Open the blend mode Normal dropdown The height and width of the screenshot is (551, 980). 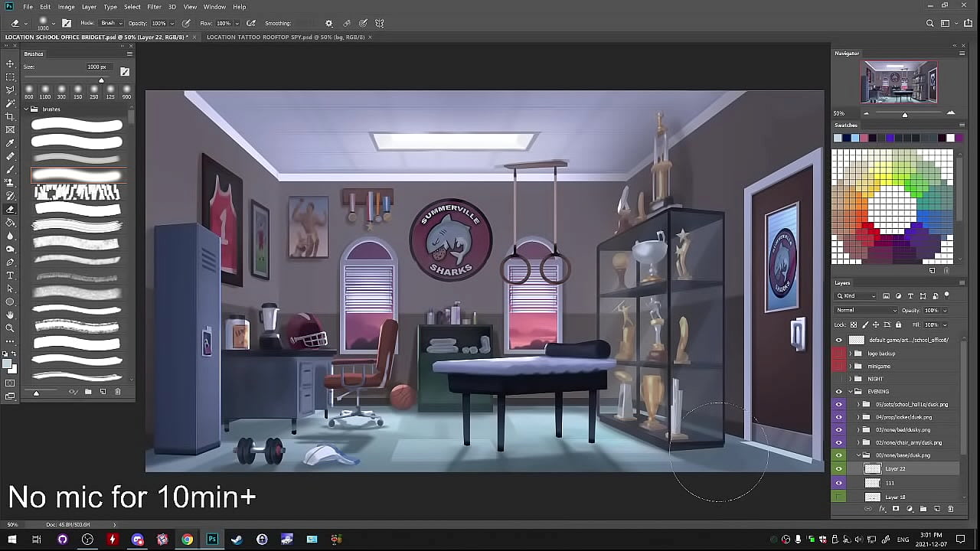click(x=866, y=310)
